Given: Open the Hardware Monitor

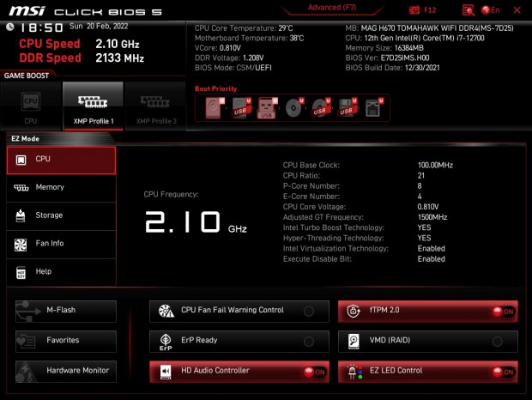Looking at the screenshot, I should pyautogui.click(x=66, y=370).
